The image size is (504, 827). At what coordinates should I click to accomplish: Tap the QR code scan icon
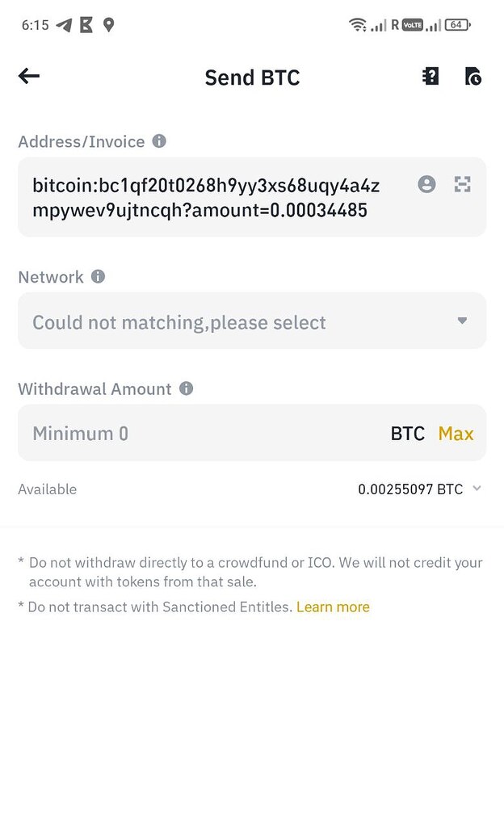pyautogui.click(x=462, y=184)
